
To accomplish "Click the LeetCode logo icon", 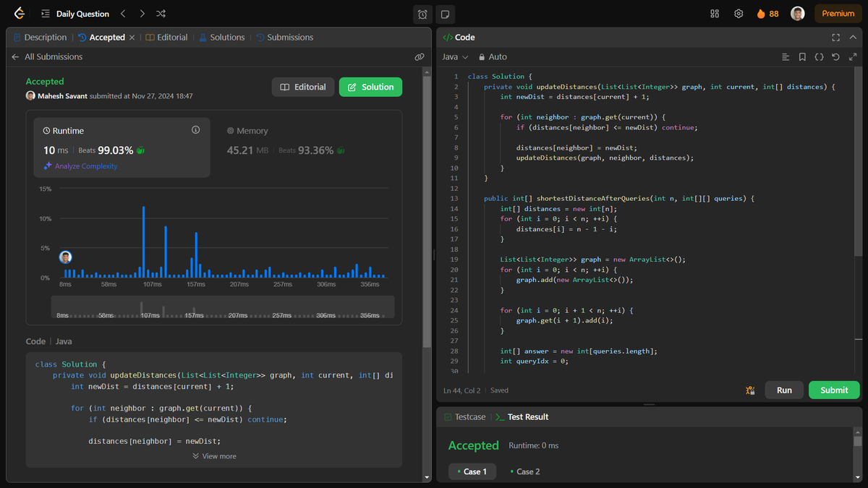I will 19,13.
